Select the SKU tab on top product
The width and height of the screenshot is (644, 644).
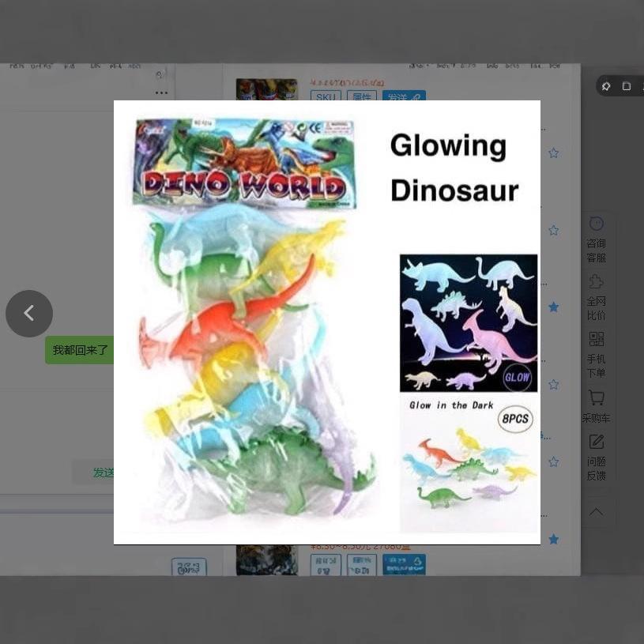[326, 97]
